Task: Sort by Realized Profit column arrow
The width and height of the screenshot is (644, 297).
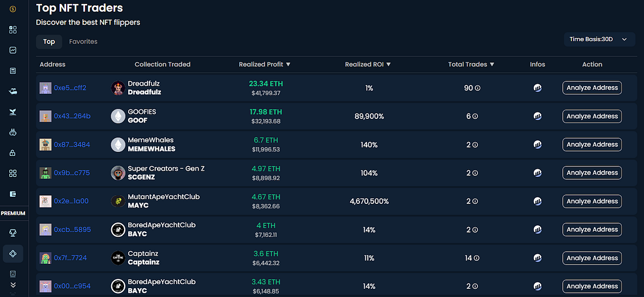Action: click(288, 64)
